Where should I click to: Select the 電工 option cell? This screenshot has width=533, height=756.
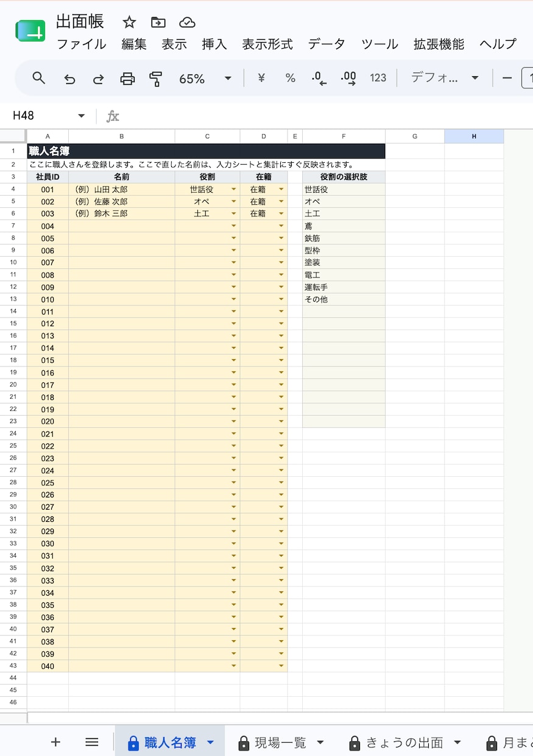click(344, 275)
